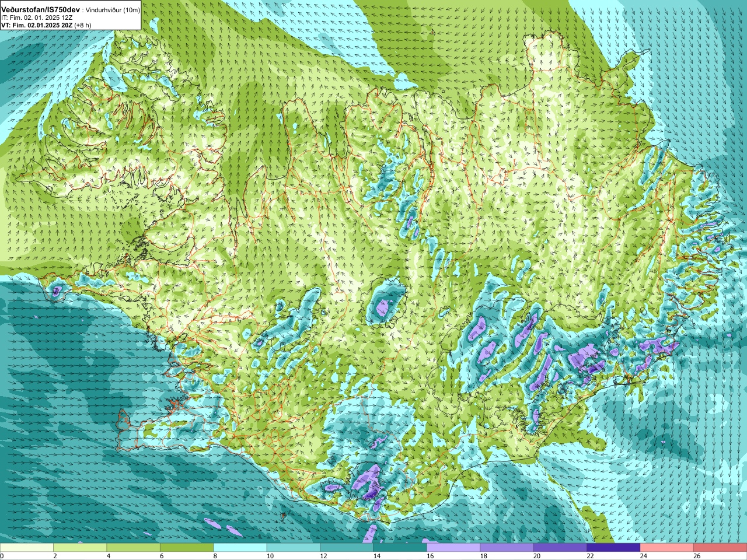Select the turquoise 10–12 legend swatch
The width and height of the screenshot is (747, 560).
click(x=294, y=548)
